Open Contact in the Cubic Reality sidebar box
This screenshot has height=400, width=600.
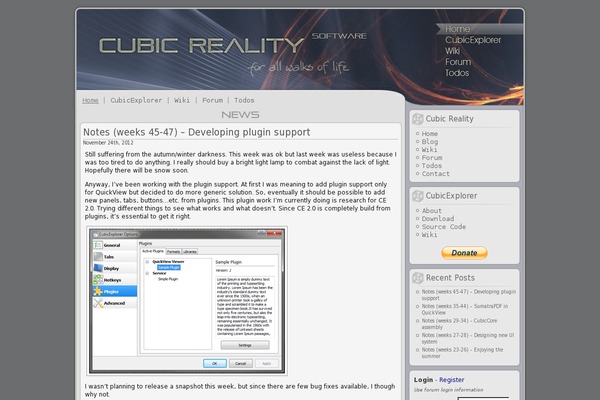pyautogui.click(x=436, y=174)
